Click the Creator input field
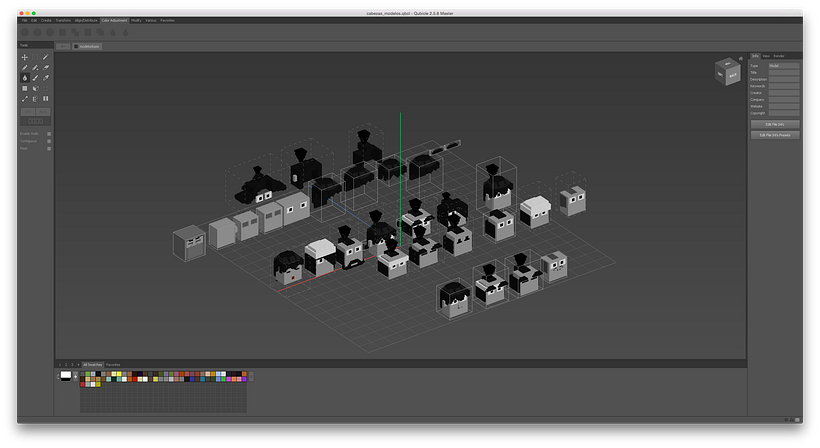The image size is (820, 448). 783,93
